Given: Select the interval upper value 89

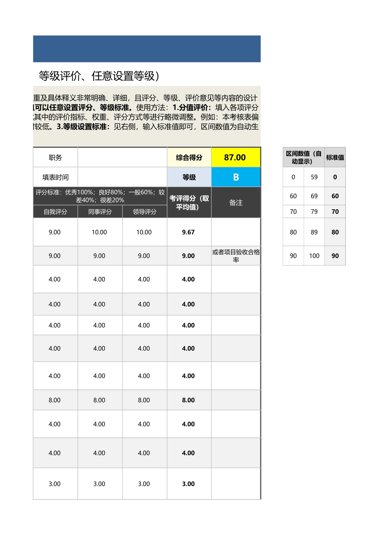Looking at the screenshot, I should click(314, 232).
